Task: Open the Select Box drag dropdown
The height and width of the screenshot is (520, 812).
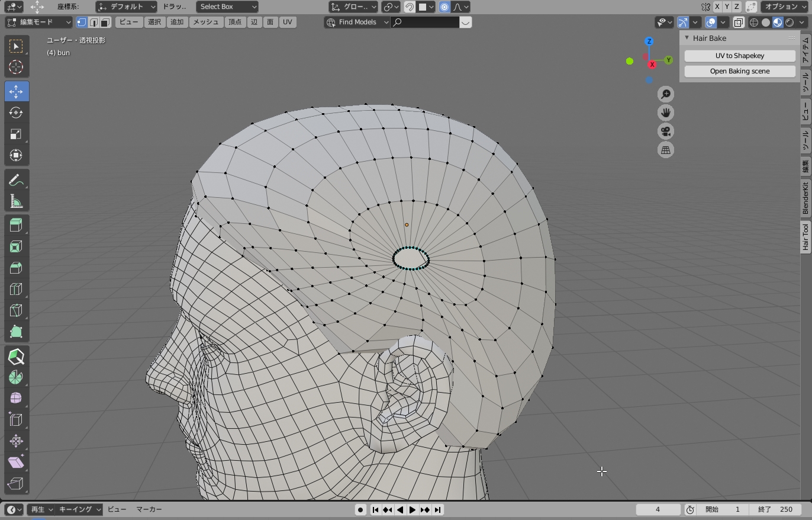Action: 227,7
